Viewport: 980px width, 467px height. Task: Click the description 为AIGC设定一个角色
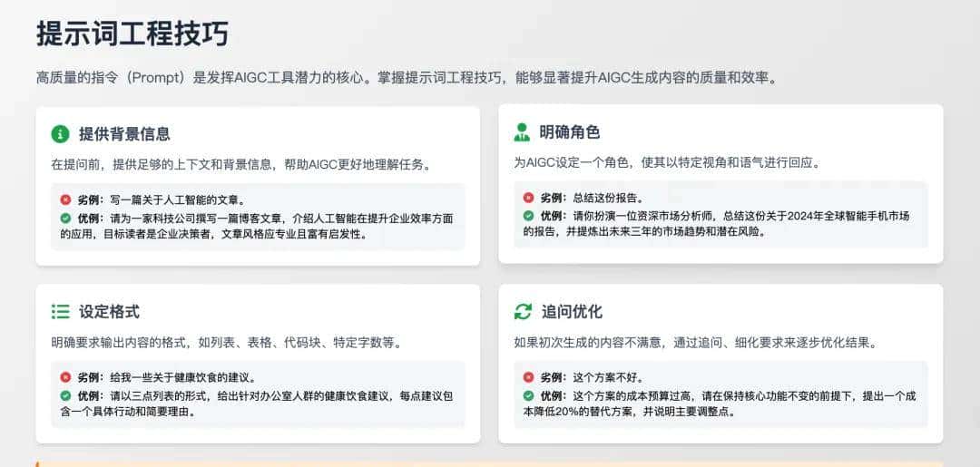coord(666,163)
